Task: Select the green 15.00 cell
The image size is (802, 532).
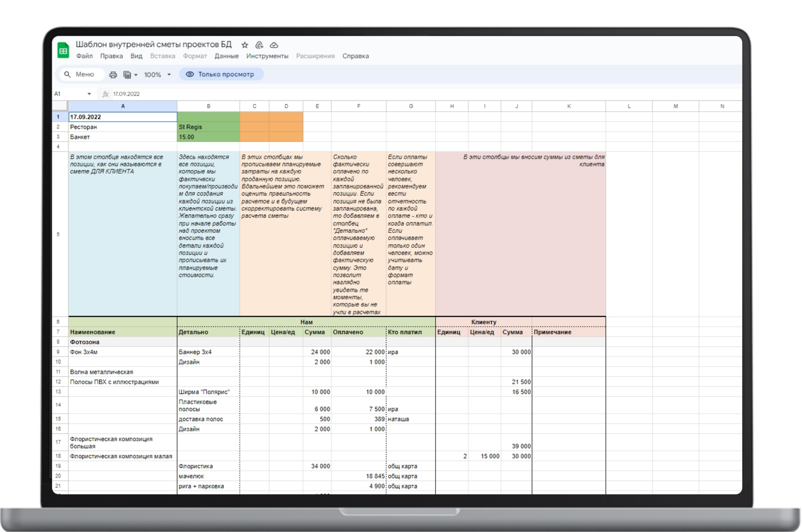Action: click(209, 137)
